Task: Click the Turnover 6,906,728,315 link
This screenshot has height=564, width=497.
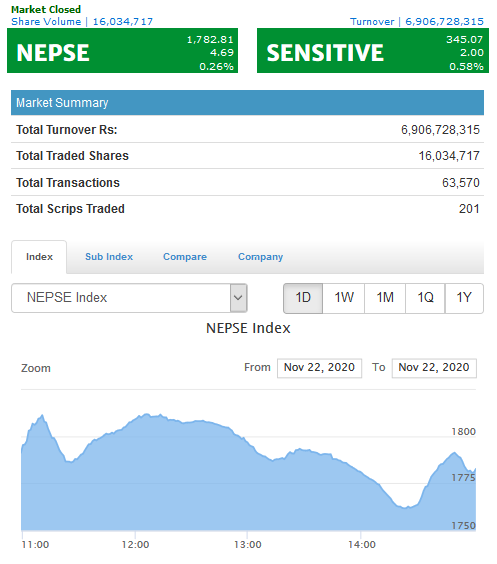Action: [x=417, y=22]
